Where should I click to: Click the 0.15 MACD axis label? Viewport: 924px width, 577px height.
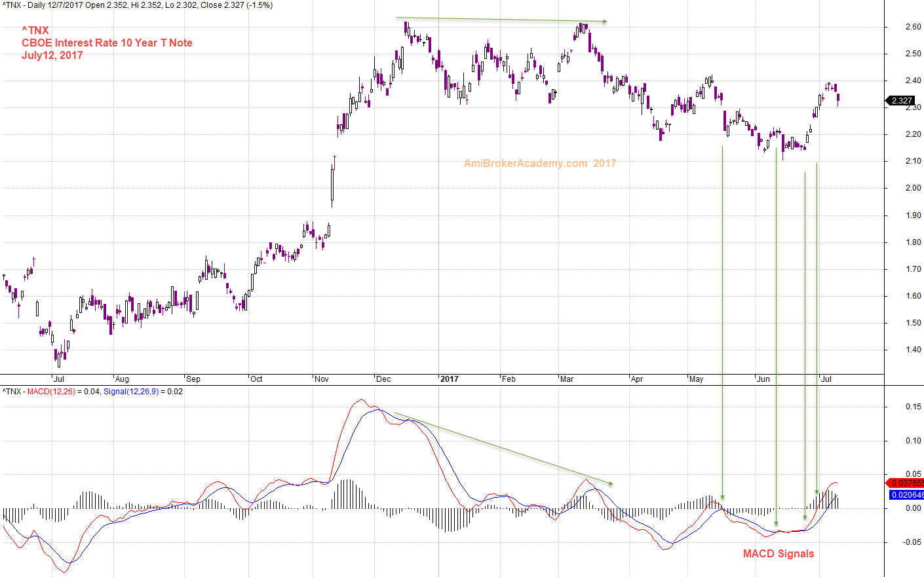pyautogui.click(x=913, y=407)
